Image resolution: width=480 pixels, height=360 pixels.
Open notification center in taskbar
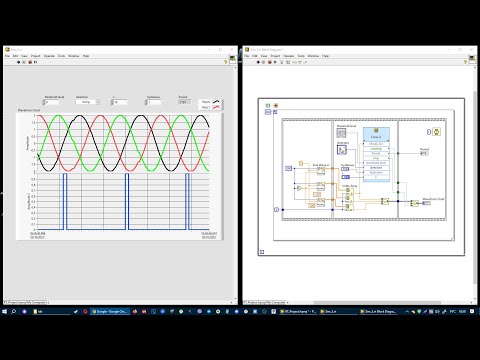point(472,311)
